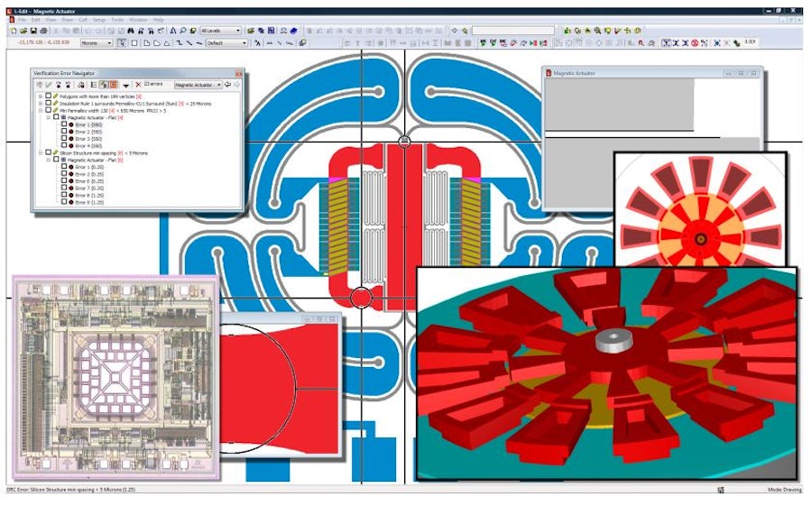Select 'Error 8 (1.25)' in the tree

click(89, 195)
